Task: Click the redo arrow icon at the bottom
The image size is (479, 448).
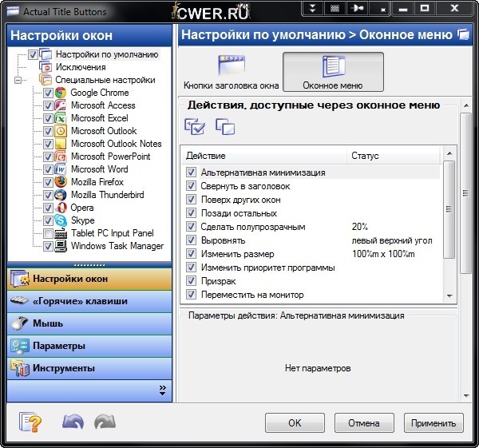Action: 105,422
